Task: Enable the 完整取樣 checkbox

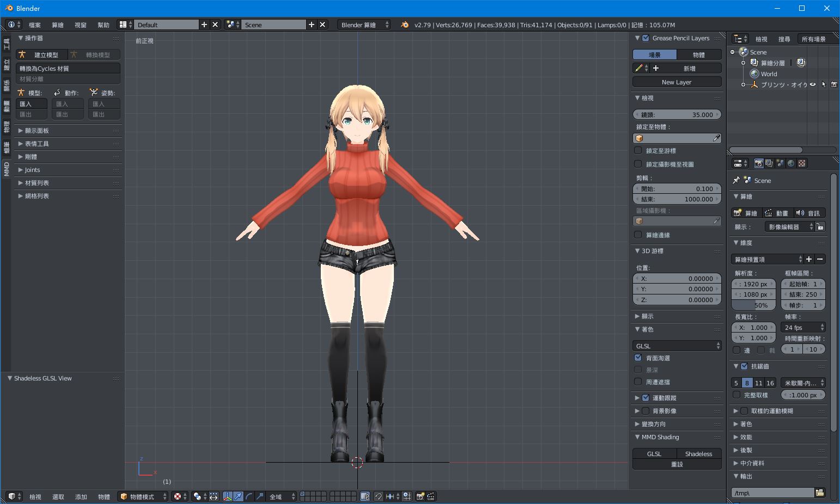Action: (x=736, y=395)
